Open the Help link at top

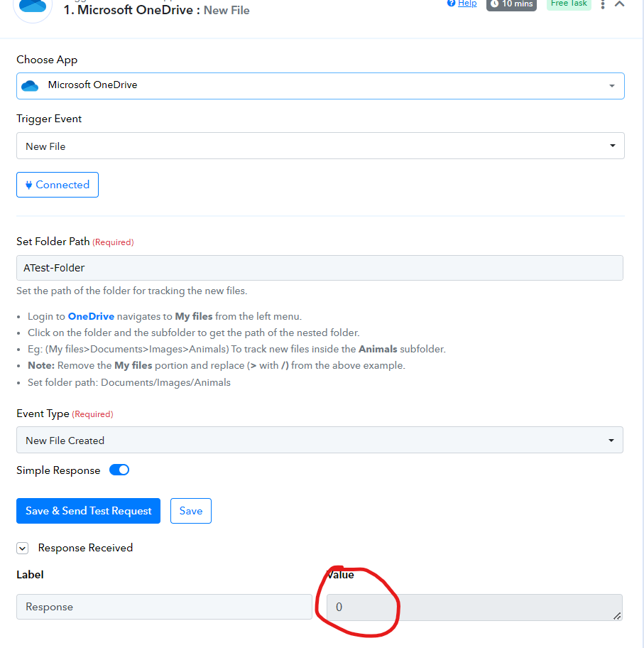click(467, 4)
